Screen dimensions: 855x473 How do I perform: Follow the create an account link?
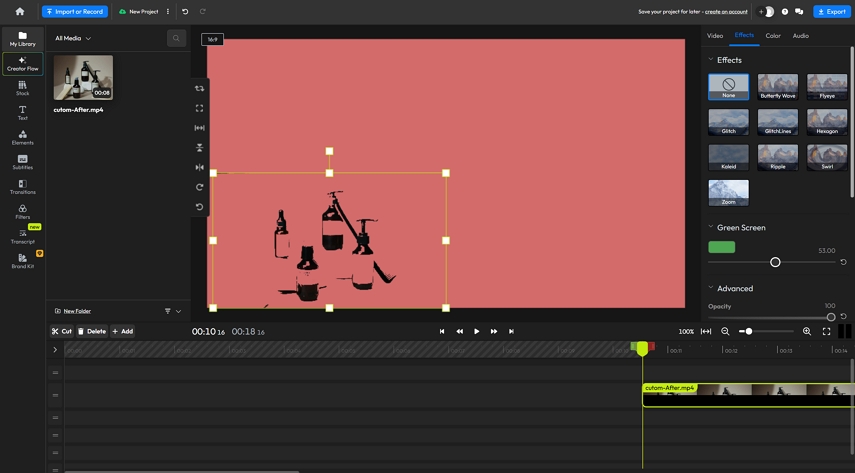tap(726, 11)
